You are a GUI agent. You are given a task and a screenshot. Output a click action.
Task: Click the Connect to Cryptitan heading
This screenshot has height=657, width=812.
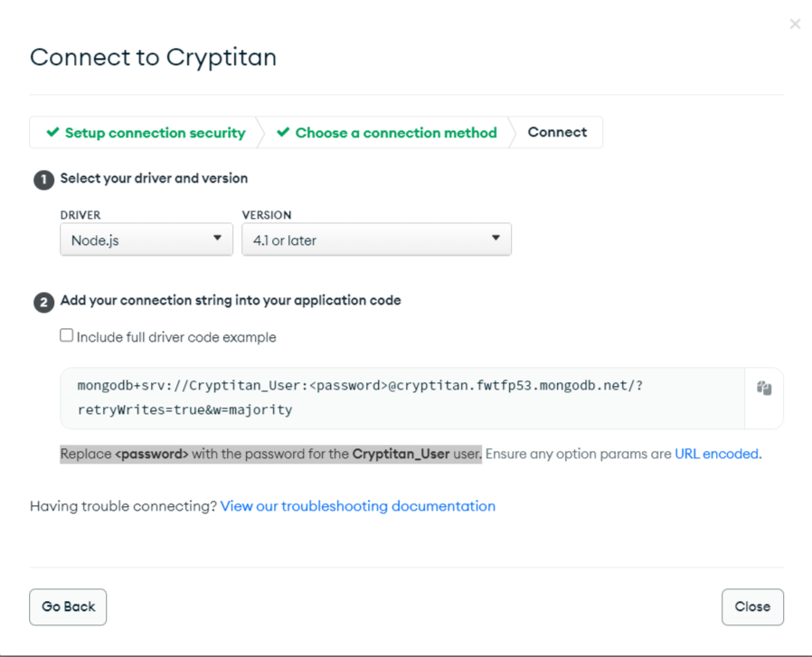(153, 57)
